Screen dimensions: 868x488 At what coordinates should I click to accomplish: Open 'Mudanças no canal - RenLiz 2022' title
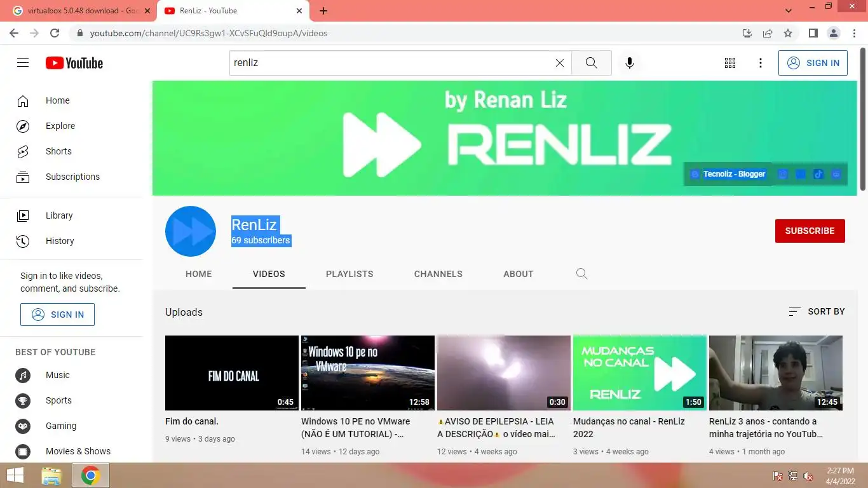click(629, 428)
